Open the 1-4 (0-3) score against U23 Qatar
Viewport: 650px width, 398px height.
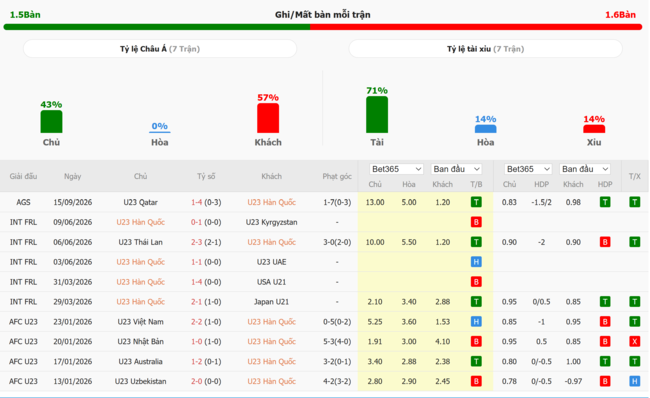click(206, 202)
